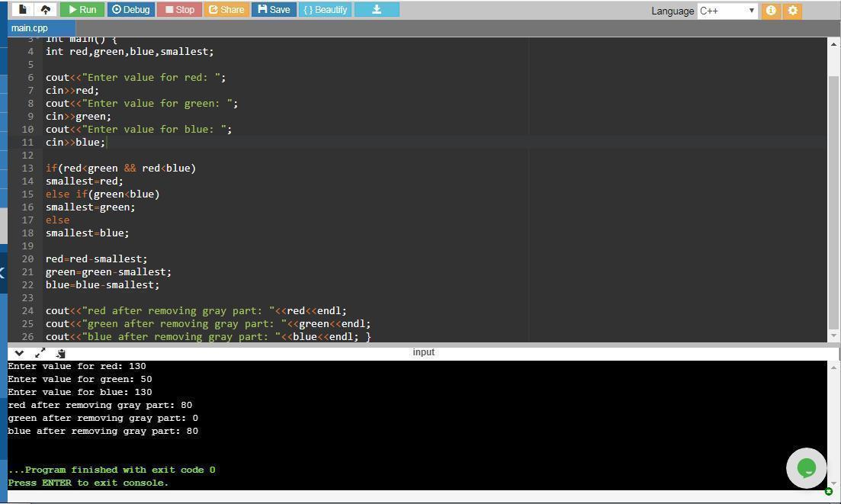Create a new file with the page icon
841x504 pixels.
point(22,10)
